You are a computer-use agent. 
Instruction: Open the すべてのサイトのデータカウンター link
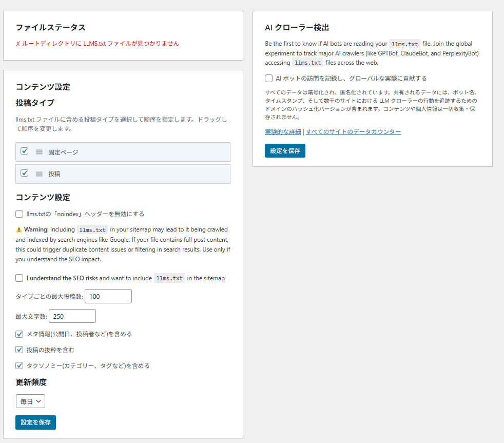pyautogui.click(x=353, y=132)
